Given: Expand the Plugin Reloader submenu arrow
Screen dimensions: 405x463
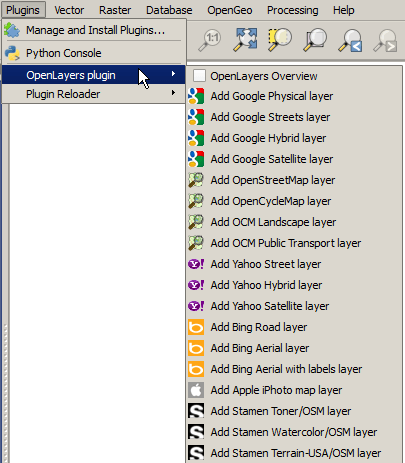Looking at the screenshot, I should pyautogui.click(x=173, y=93).
